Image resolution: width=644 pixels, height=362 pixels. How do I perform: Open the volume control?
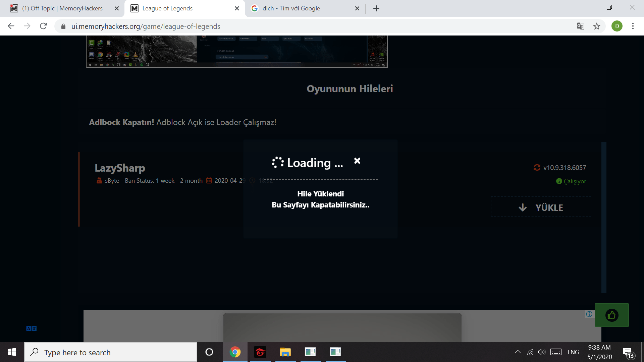click(542, 352)
